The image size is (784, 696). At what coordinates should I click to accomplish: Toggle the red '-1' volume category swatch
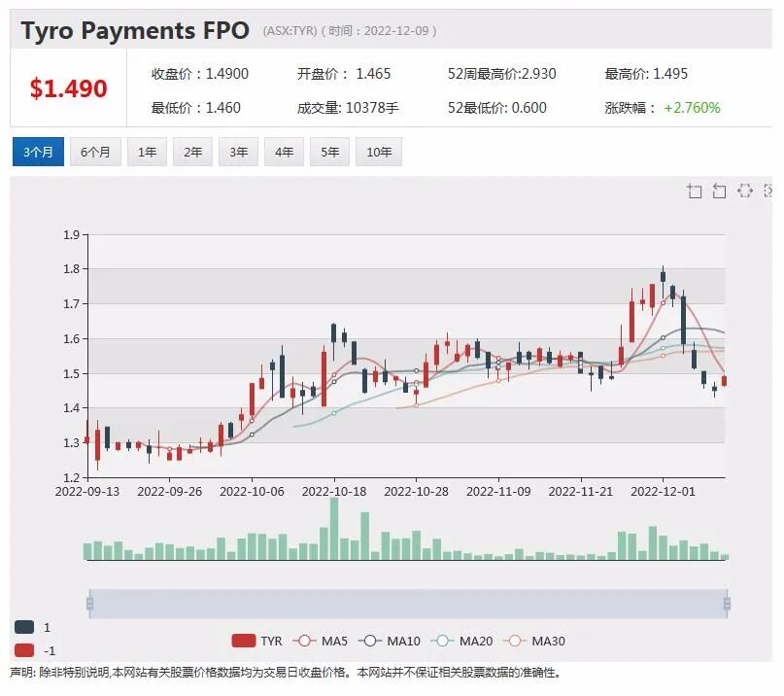(x=24, y=650)
